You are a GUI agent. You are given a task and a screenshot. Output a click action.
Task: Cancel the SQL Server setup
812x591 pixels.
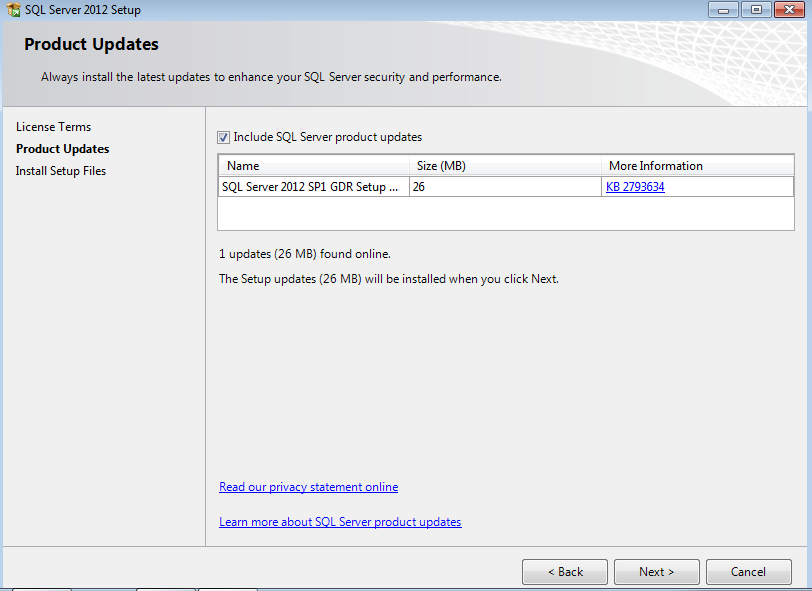[748, 572]
